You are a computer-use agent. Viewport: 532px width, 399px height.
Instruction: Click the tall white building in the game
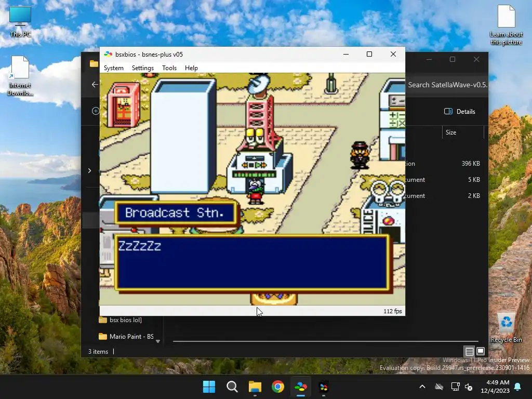point(183,136)
